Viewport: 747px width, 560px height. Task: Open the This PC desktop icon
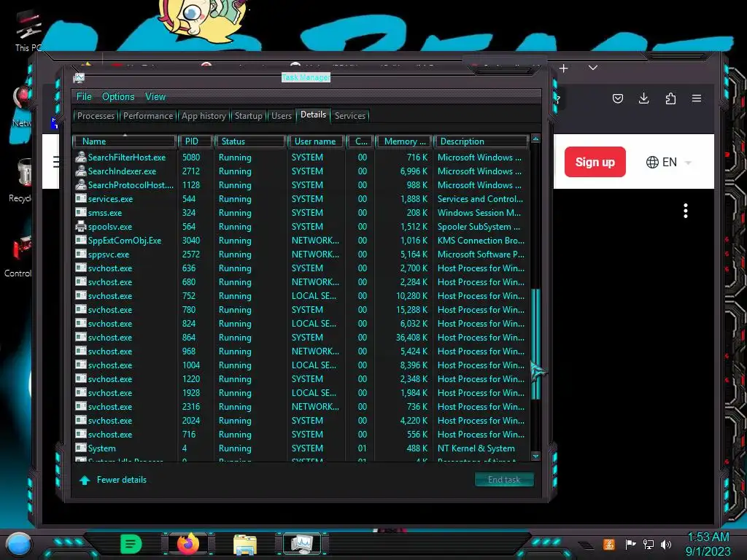click(x=28, y=31)
